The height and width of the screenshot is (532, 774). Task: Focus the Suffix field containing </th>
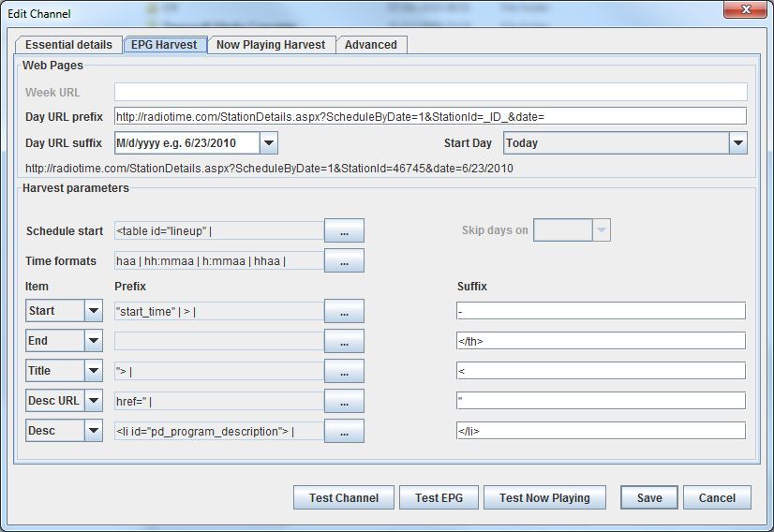point(601,341)
